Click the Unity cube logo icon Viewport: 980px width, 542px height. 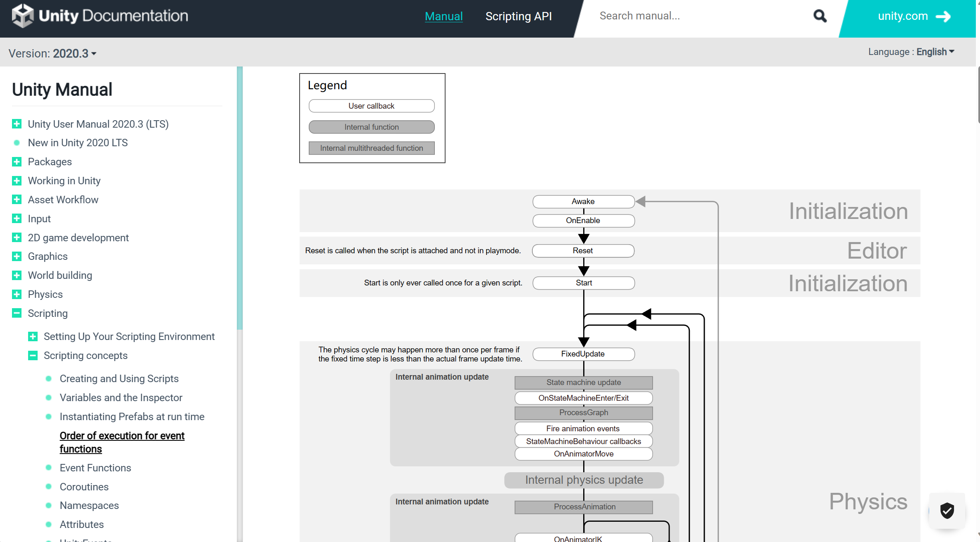(22, 16)
